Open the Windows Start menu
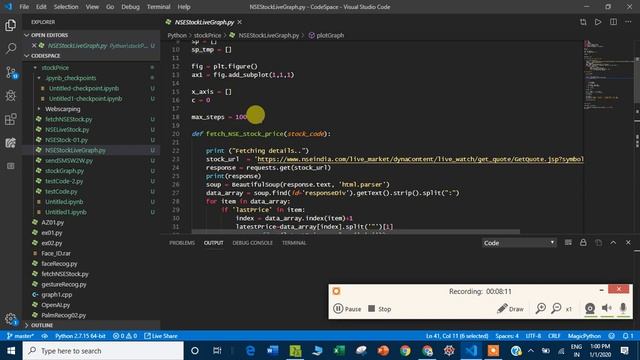This screenshot has height=360, width=640. coord(11,351)
